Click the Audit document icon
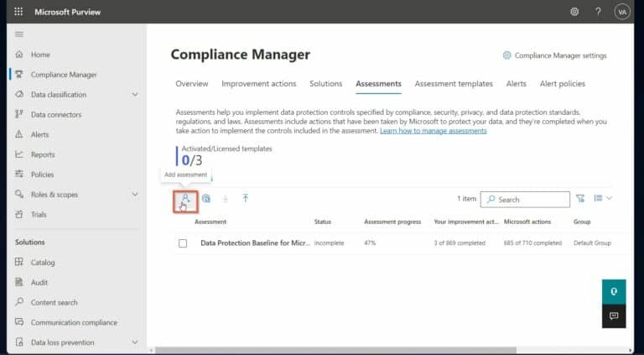This screenshot has width=644, height=355. tap(19, 282)
